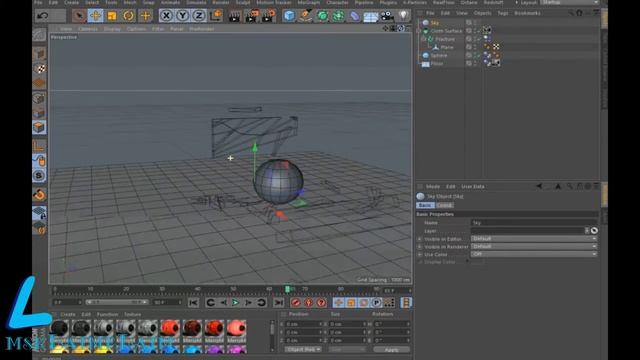Toggle Plane visibility dots
This screenshot has width=640, height=360.
(475, 47)
